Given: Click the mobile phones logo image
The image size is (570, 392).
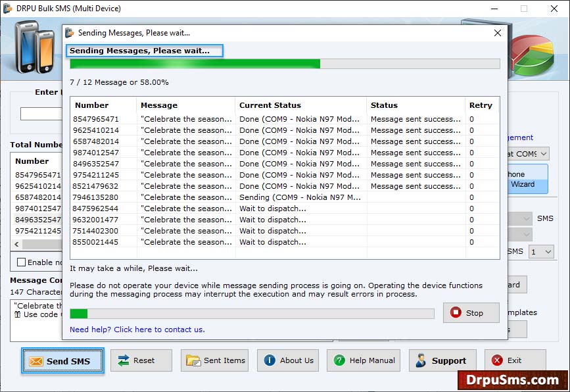Looking at the screenshot, I should pyautogui.click(x=35, y=47).
